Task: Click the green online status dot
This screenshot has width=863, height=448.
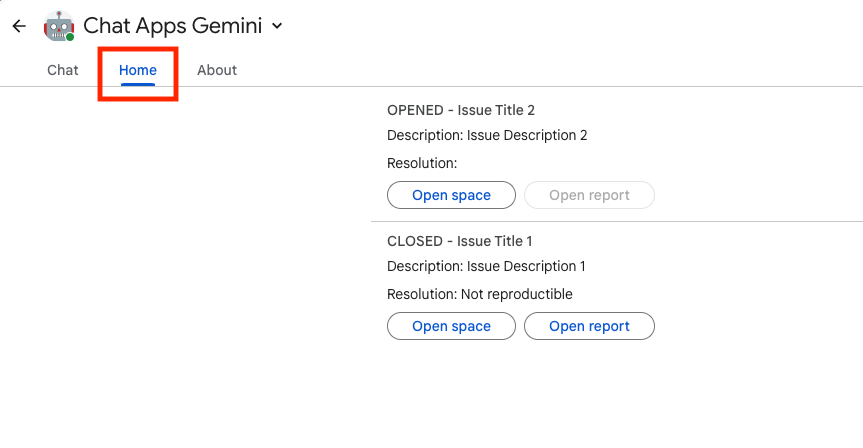Action: [x=70, y=37]
